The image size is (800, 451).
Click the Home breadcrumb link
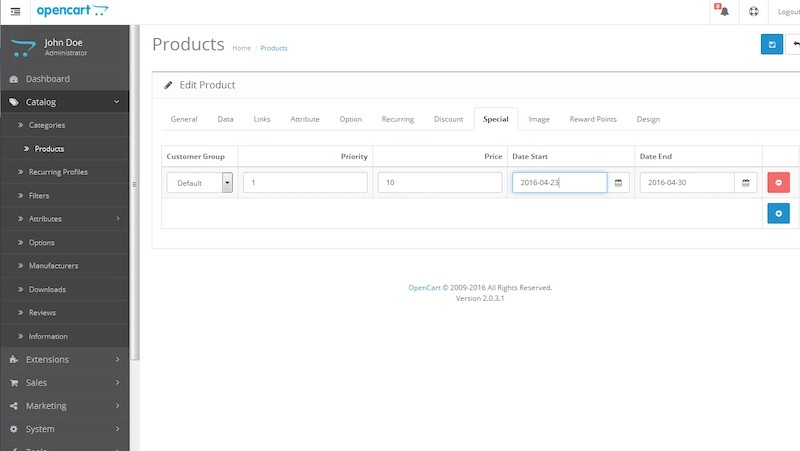pyautogui.click(x=241, y=48)
